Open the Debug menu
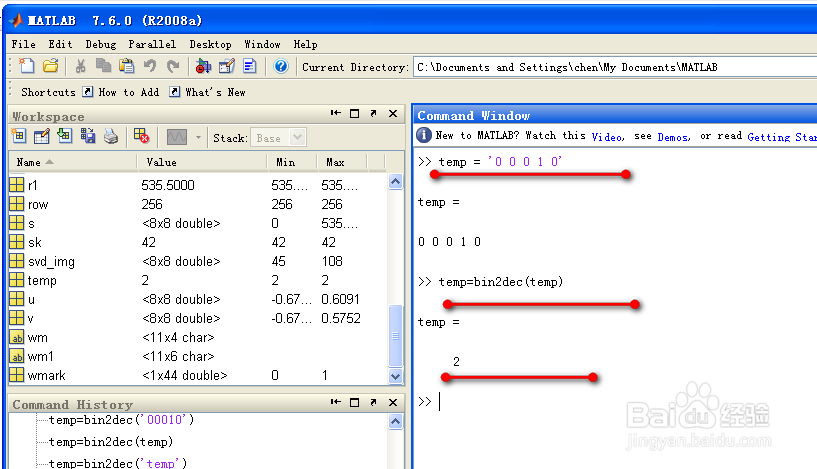The image size is (817, 469). pyautogui.click(x=101, y=44)
